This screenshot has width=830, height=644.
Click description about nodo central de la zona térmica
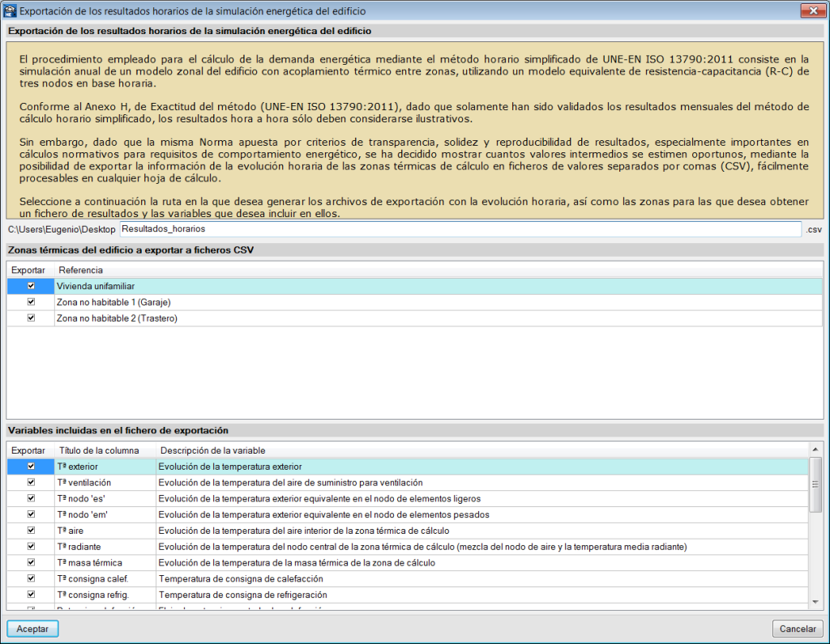point(482,547)
